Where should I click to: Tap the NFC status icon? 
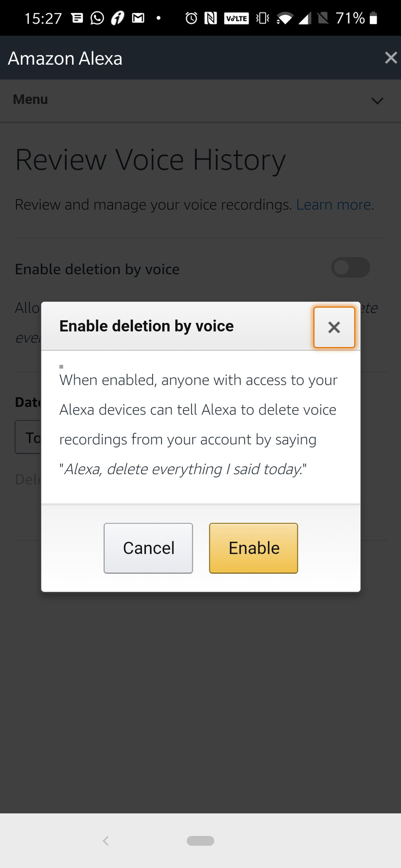211,18
